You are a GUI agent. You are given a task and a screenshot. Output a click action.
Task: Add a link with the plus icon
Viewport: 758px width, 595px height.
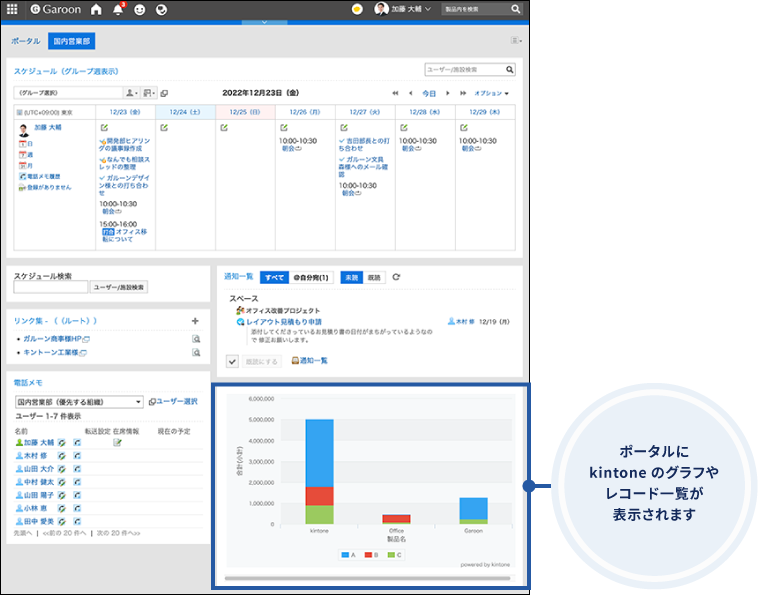pos(195,321)
